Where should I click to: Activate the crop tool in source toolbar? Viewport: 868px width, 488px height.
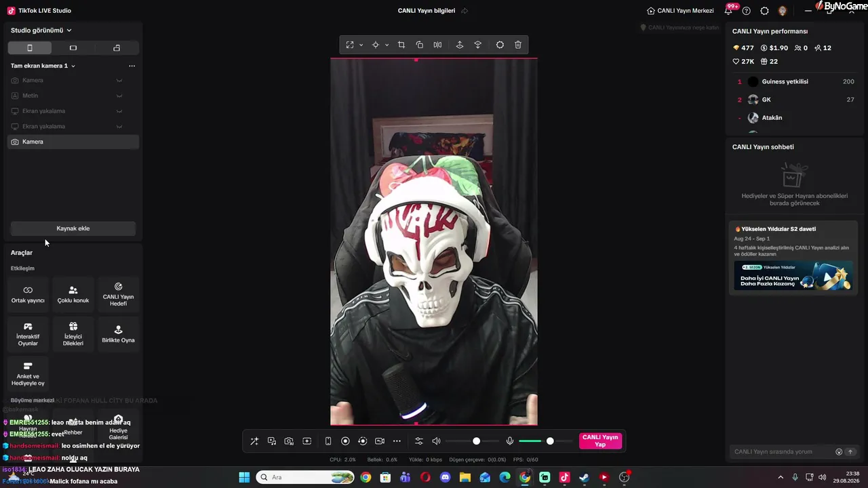pos(401,45)
